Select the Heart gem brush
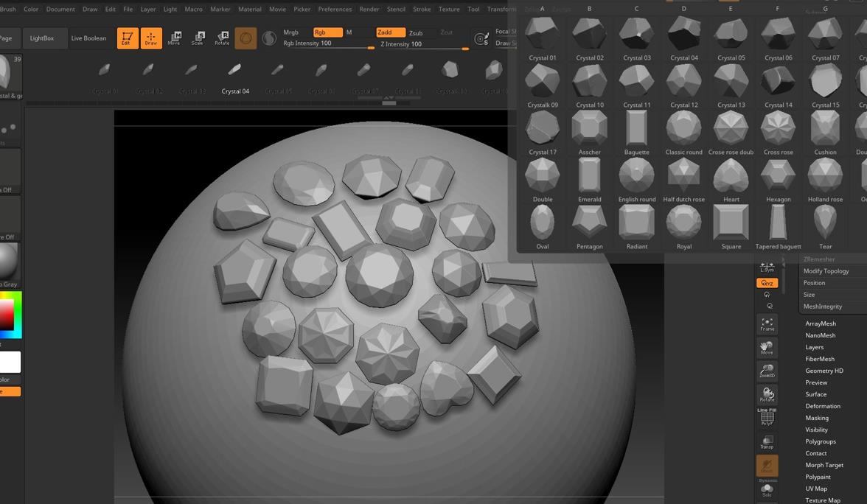The image size is (867, 504). click(731, 180)
